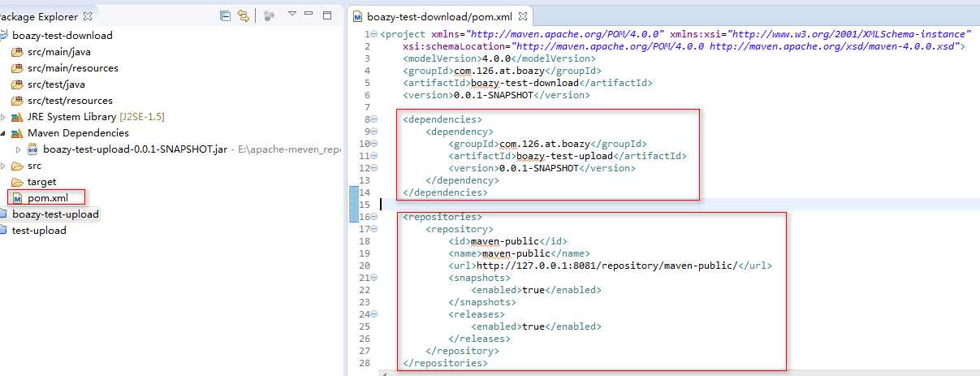Click the snapshots enabled true line 22

click(x=537, y=290)
